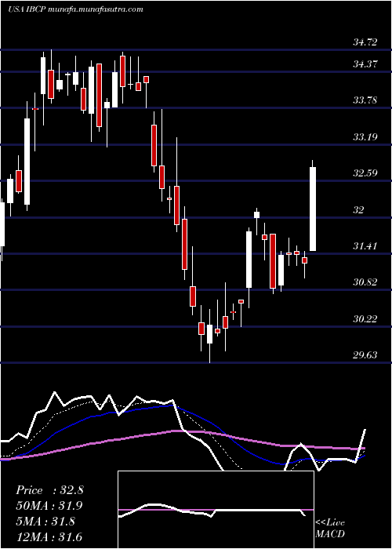
Task: Click the Price : 32.8 readout
Action: (49, 490)
